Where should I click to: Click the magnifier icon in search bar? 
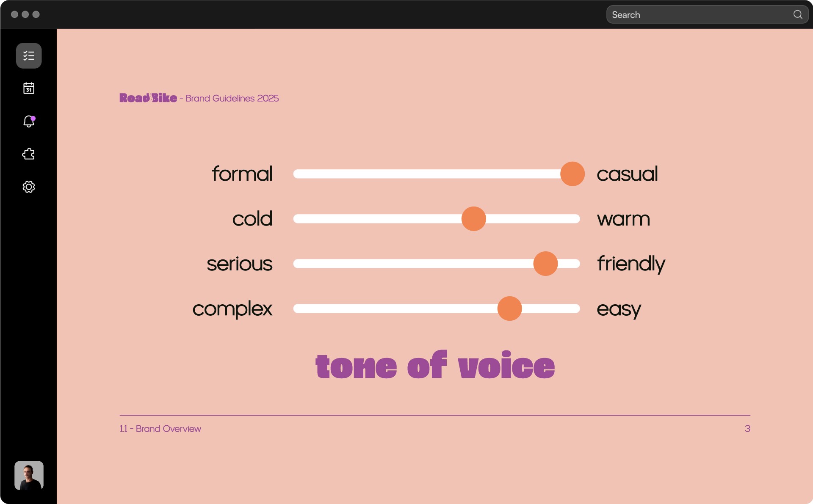point(797,15)
